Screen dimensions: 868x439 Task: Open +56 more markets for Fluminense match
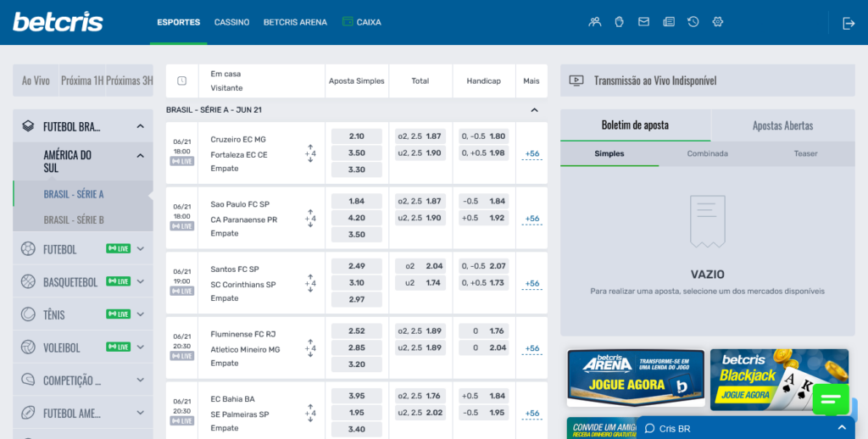[x=532, y=348]
